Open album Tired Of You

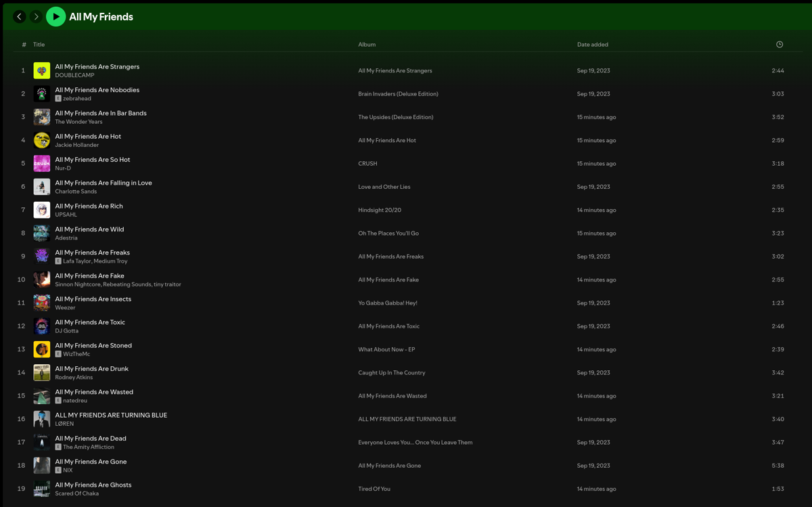374,489
